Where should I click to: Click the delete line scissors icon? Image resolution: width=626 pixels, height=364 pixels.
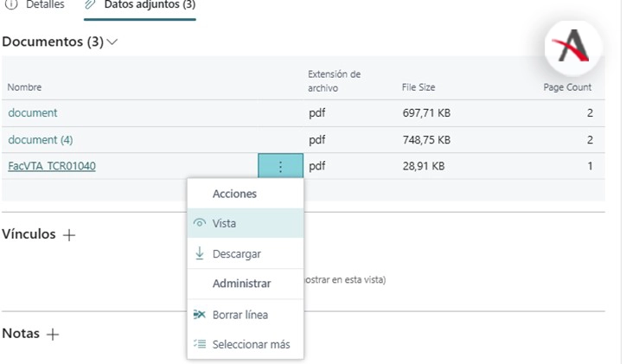(x=200, y=315)
